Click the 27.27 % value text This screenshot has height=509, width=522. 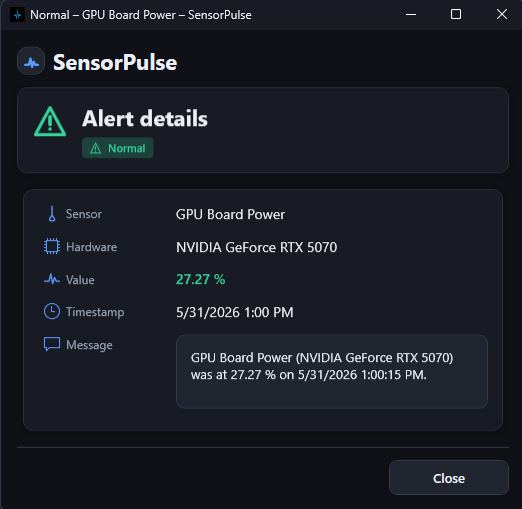200,279
